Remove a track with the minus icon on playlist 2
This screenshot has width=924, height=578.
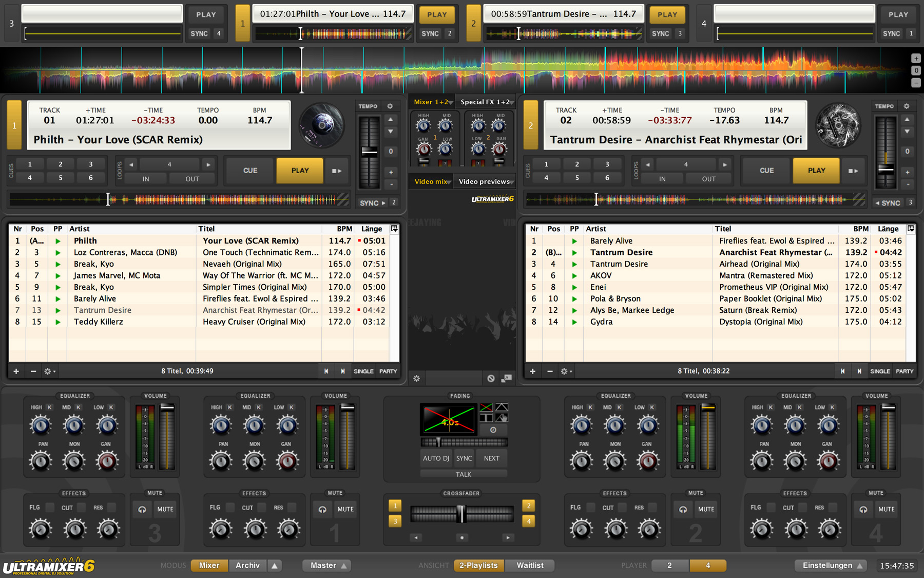point(549,371)
